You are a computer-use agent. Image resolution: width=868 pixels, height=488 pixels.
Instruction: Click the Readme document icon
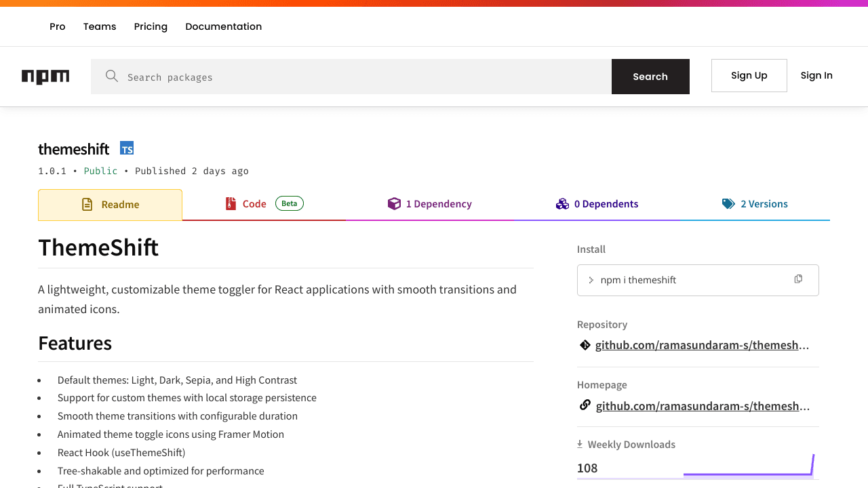pos(87,204)
